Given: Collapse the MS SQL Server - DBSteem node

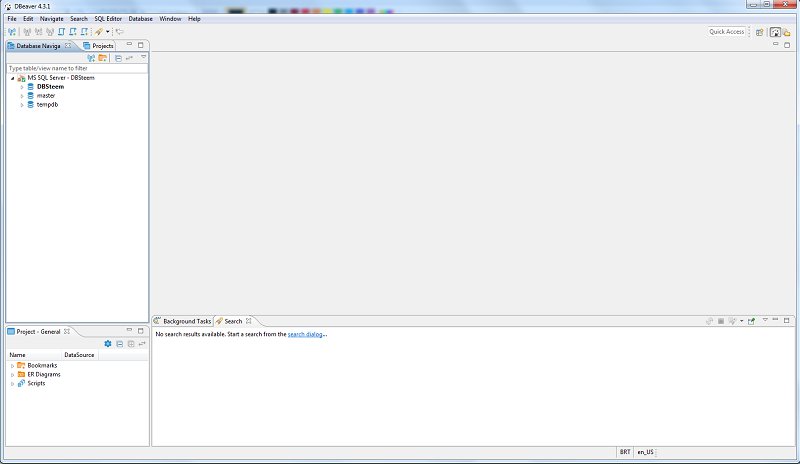Looking at the screenshot, I should click(12, 78).
